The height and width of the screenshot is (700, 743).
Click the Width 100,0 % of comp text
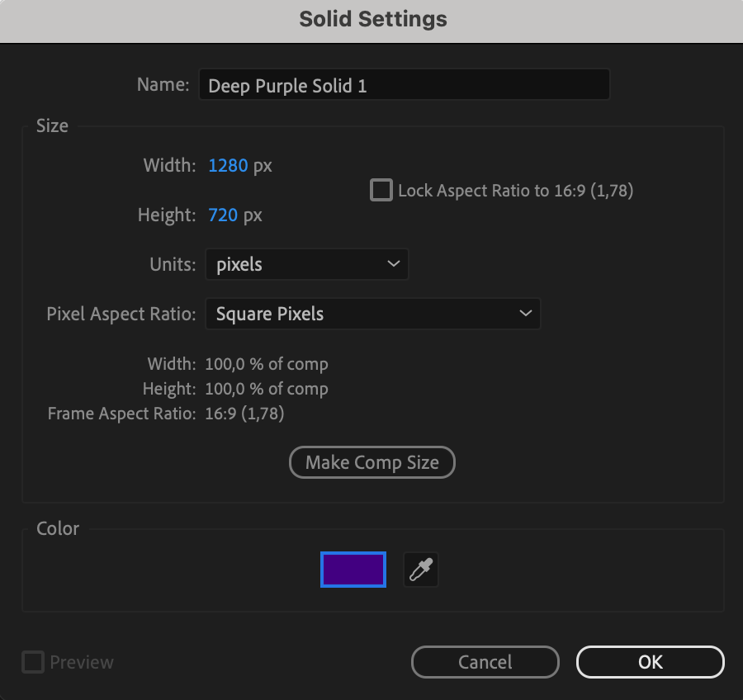(x=266, y=364)
